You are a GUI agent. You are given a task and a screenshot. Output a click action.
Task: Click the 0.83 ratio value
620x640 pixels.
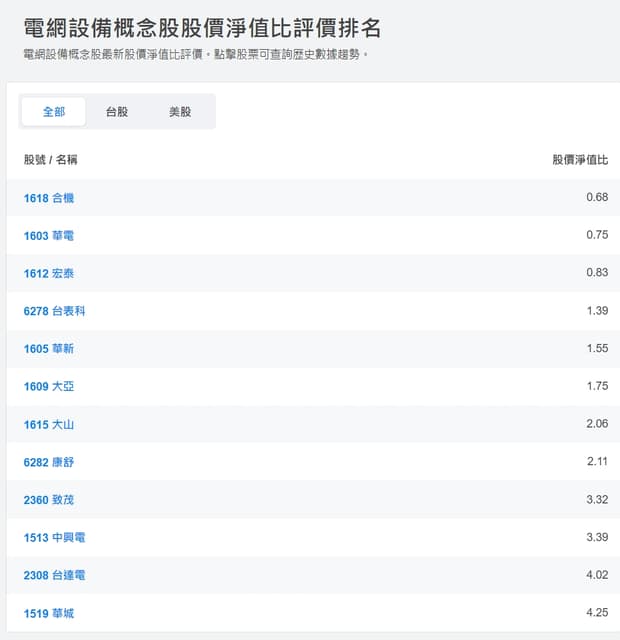(x=597, y=272)
